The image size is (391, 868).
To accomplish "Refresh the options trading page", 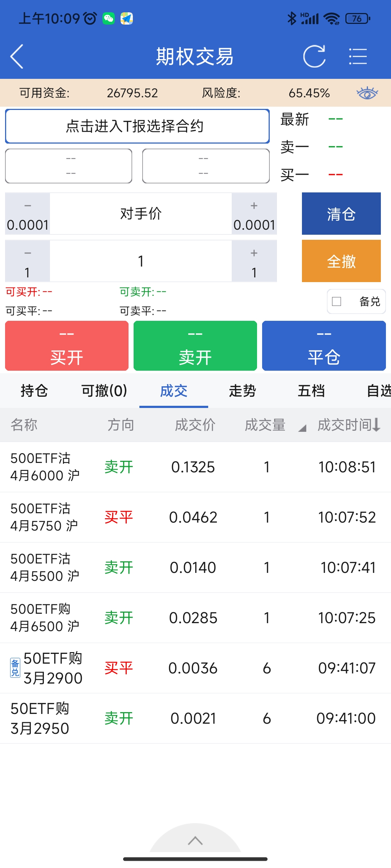I will click(314, 56).
